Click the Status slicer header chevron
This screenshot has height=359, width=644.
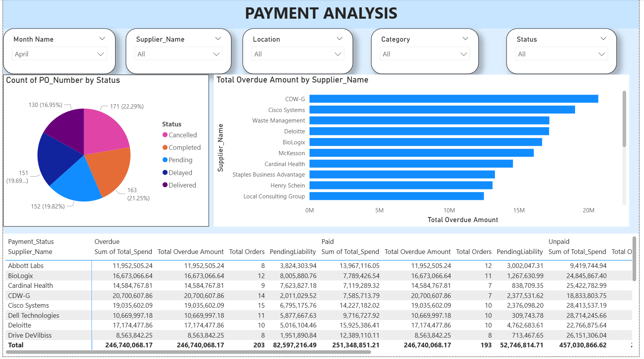tap(604, 39)
